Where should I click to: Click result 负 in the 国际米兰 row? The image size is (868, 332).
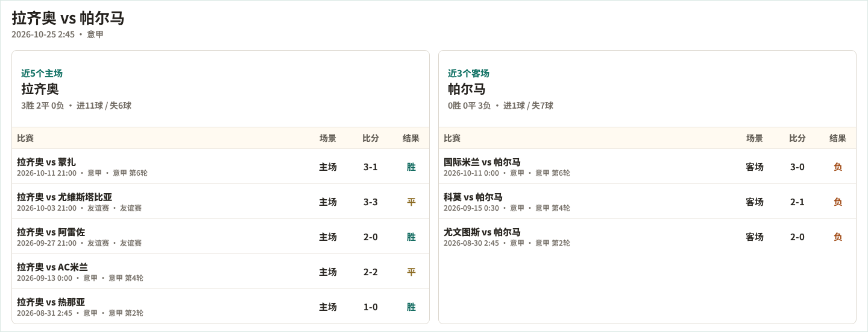click(x=838, y=167)
